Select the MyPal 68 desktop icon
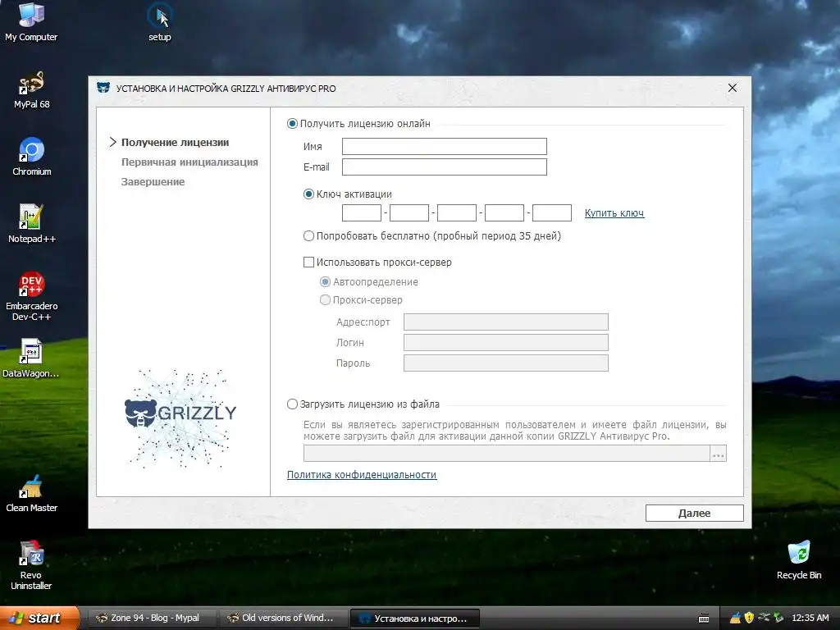This screenshot has height=630, width=840. (32, 89)
